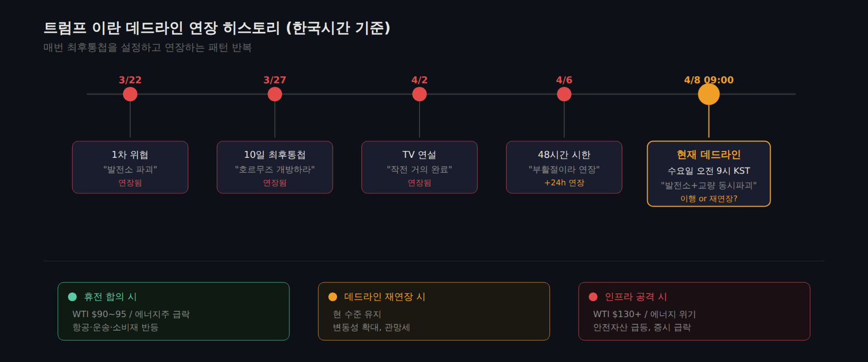The image size is (868, 362).
Task: Click the orange 4/8 09:00 timeline dot
Action: click(709, 94)
